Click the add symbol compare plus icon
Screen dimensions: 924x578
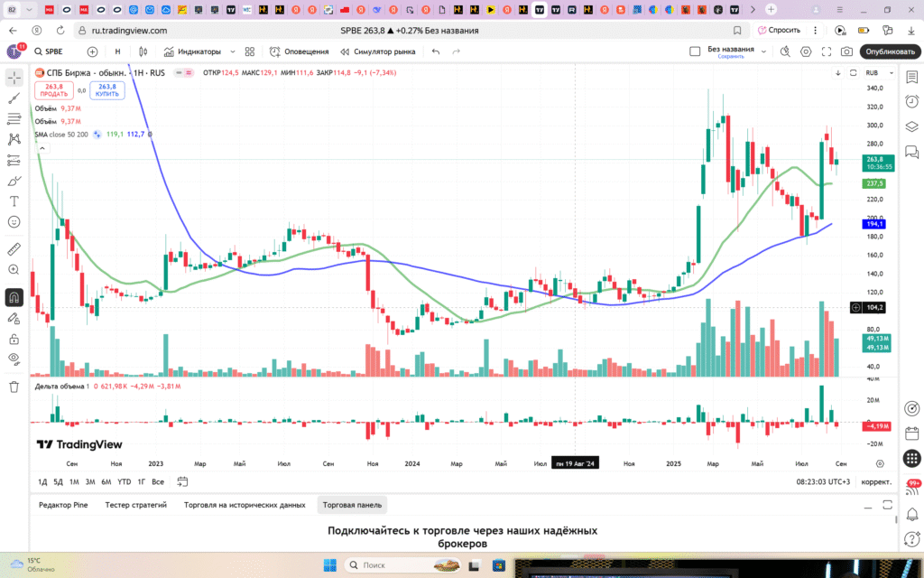tap(93, 51)
